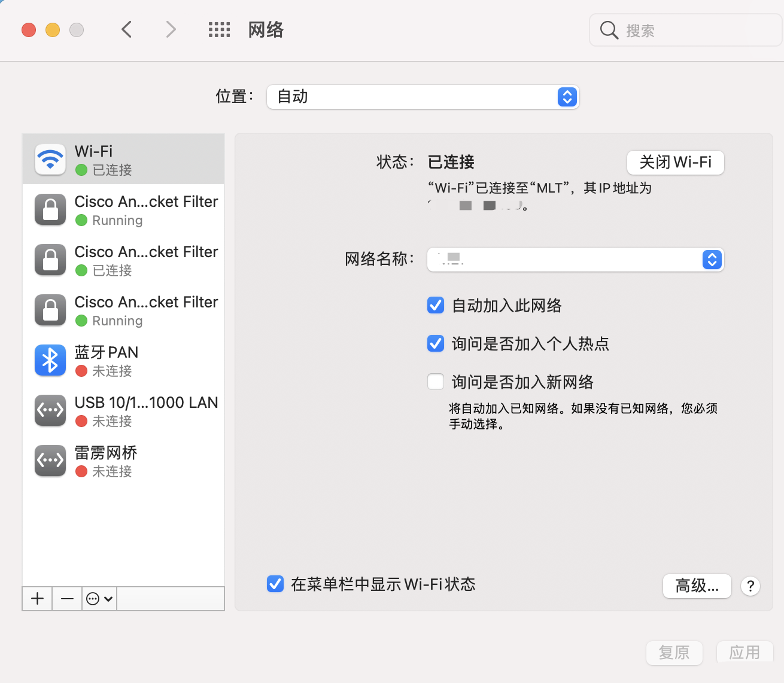Click in the 搜索 field

(686, 30)
